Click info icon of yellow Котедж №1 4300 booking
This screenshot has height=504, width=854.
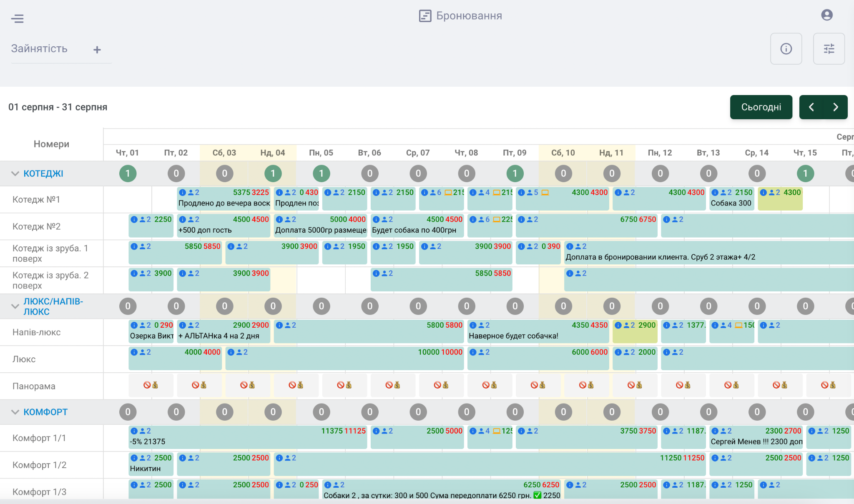click(x=763, y=193)
